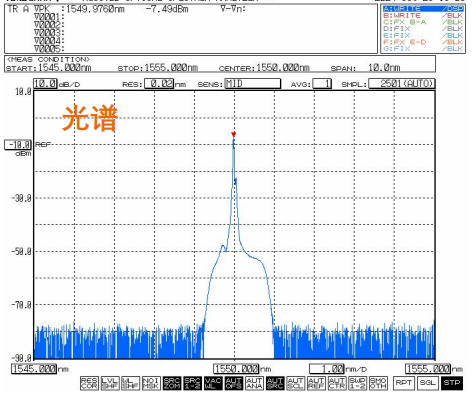Image resolution: width=473 pixels, height=399 pixels.
Task: Click the -7.49dBm peak level readout
Action: click(167, 9)
